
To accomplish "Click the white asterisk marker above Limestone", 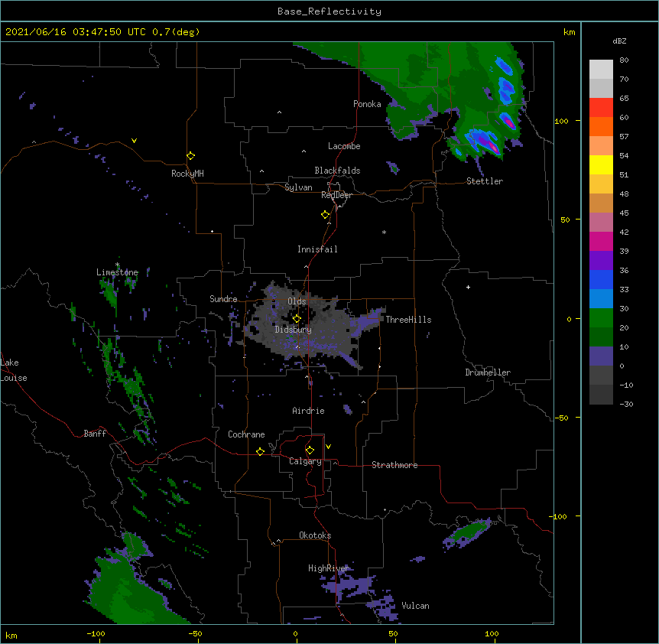I will pos(118,265).
